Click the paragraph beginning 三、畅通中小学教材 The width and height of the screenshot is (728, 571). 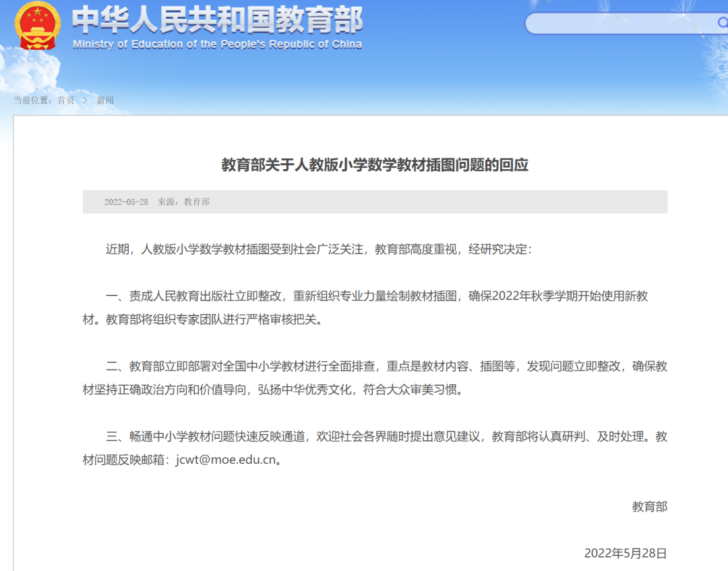point(375,448)
